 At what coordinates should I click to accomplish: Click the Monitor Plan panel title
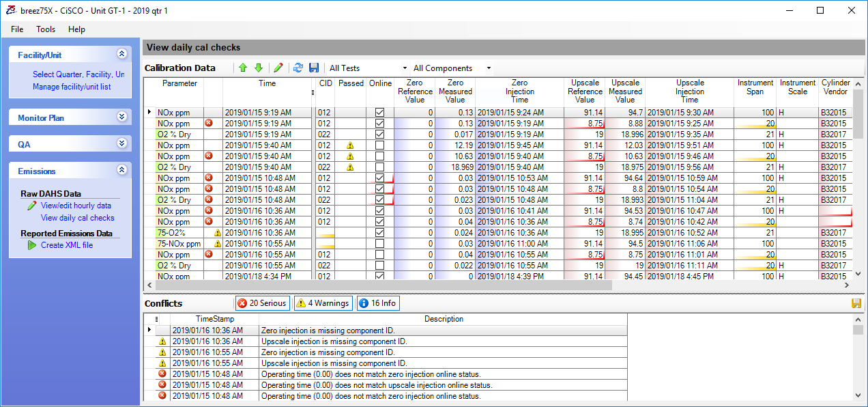pos(41,117)
